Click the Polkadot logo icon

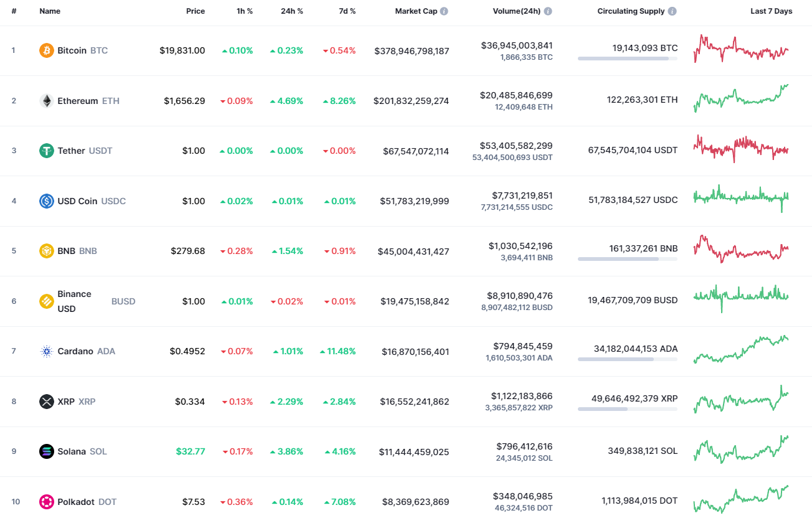click(x=47, y=502)
